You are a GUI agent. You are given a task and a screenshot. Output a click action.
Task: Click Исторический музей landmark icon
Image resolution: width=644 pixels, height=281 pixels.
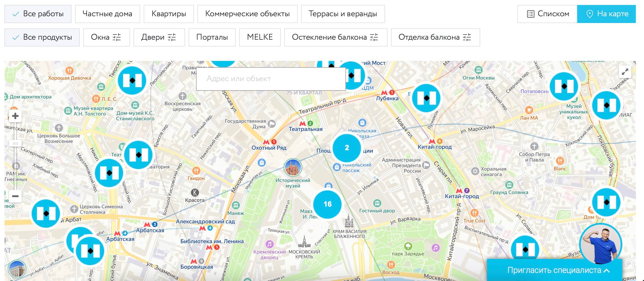(x=293, y=167)
